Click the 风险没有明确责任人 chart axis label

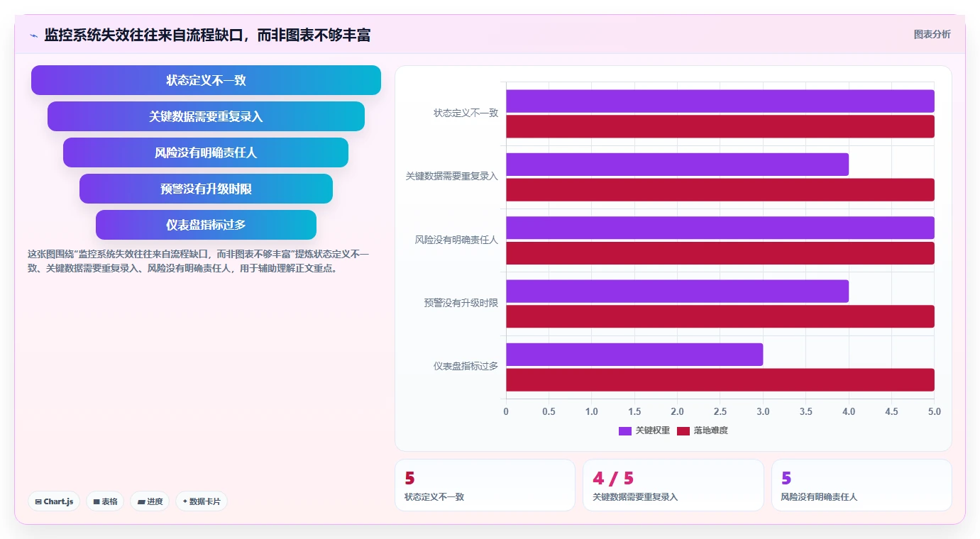[457, 240]
